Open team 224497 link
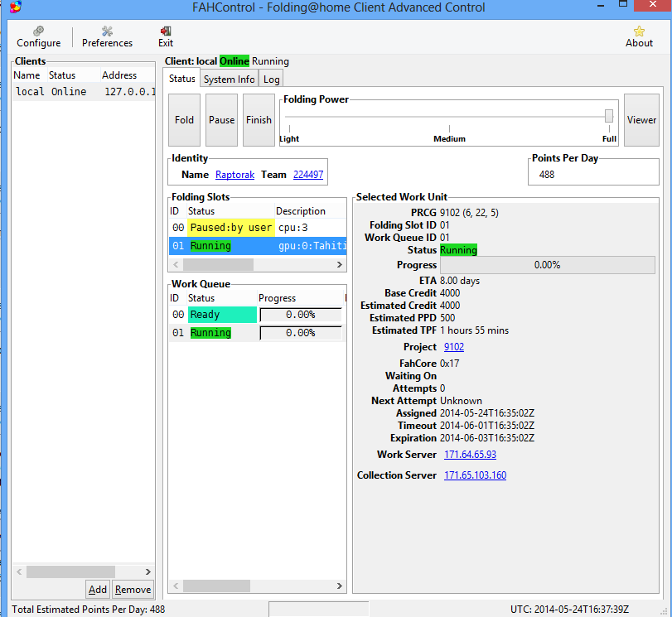The image size is (672, 617). 308,175
